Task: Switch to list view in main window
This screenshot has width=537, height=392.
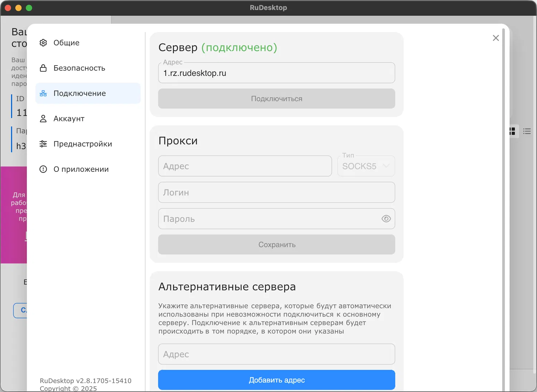Action: (527, 131)
